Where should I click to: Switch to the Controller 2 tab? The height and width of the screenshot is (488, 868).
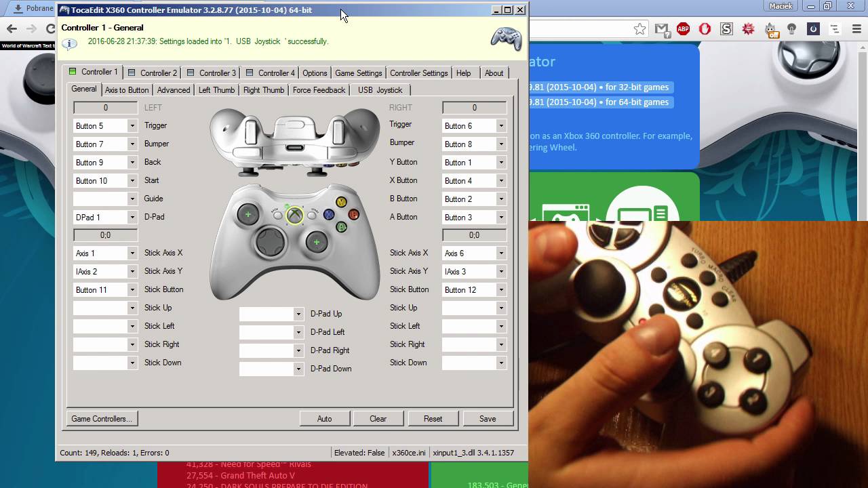click(153, 73)
